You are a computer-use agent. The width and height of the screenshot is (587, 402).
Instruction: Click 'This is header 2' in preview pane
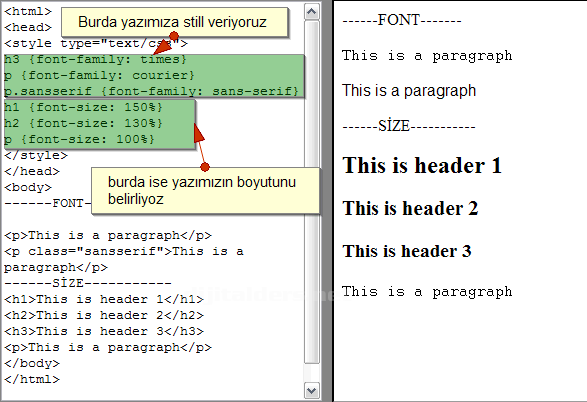[410, 208]
